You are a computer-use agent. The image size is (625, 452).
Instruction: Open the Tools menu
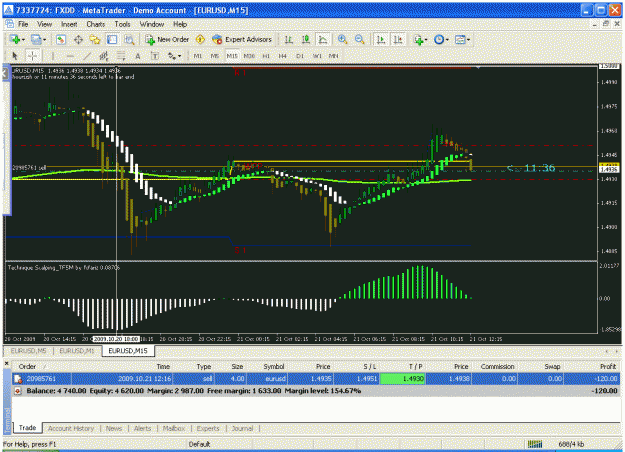(x=122, y=24)
